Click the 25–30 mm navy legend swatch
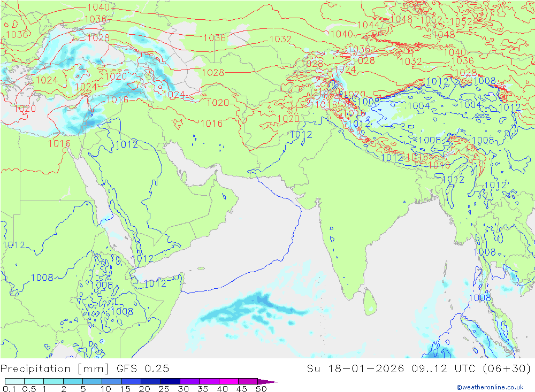The width and height of the screenshot is (535, 392). (x=170, y=381)
